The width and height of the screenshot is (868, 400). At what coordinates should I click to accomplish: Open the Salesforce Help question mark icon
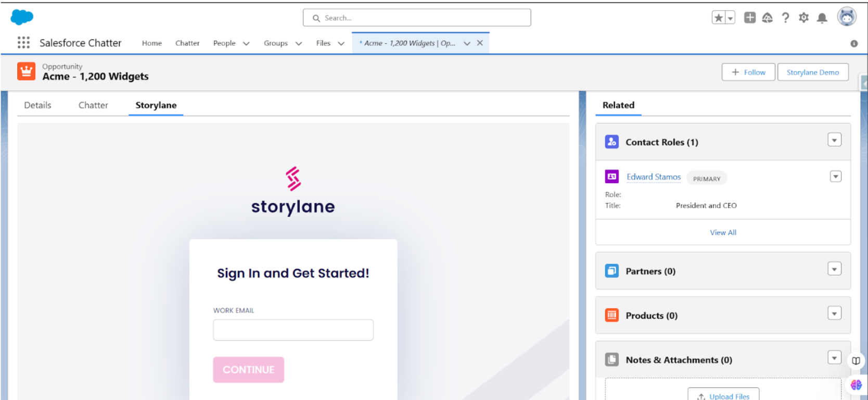785,18
